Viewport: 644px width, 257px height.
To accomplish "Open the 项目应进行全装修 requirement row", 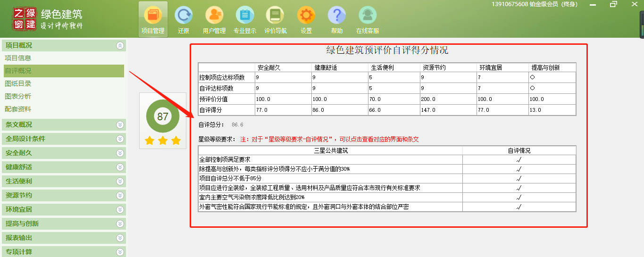I will 330,188.
